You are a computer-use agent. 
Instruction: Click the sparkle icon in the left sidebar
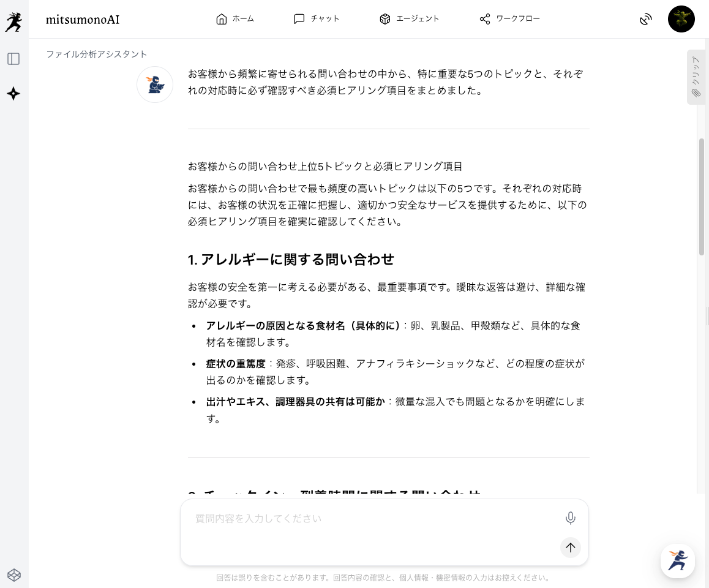[x=13, y=94]
